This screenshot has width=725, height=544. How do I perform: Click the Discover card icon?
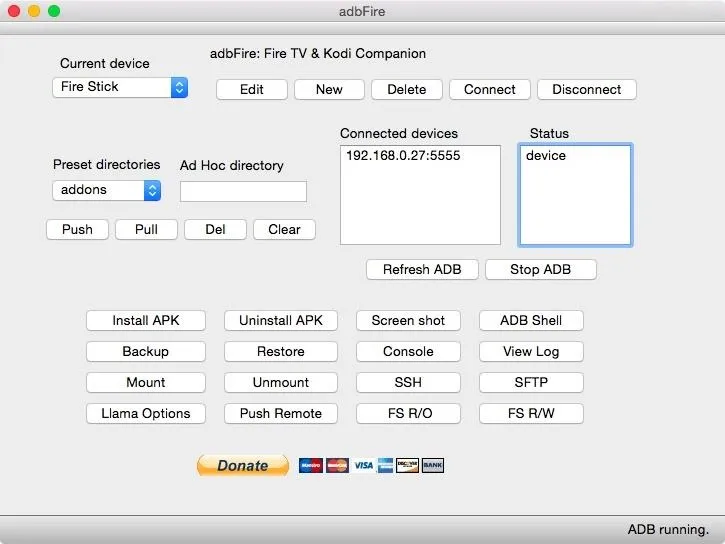407,465
